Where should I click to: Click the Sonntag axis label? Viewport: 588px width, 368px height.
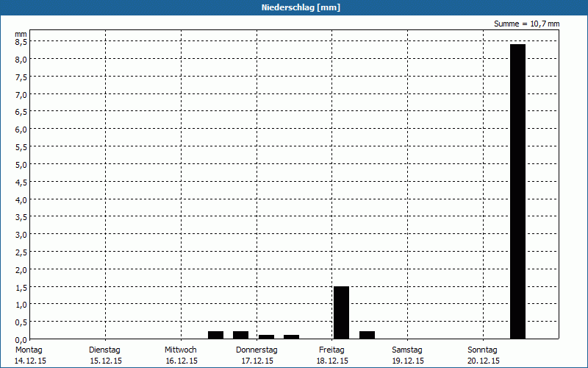[482, 350]
